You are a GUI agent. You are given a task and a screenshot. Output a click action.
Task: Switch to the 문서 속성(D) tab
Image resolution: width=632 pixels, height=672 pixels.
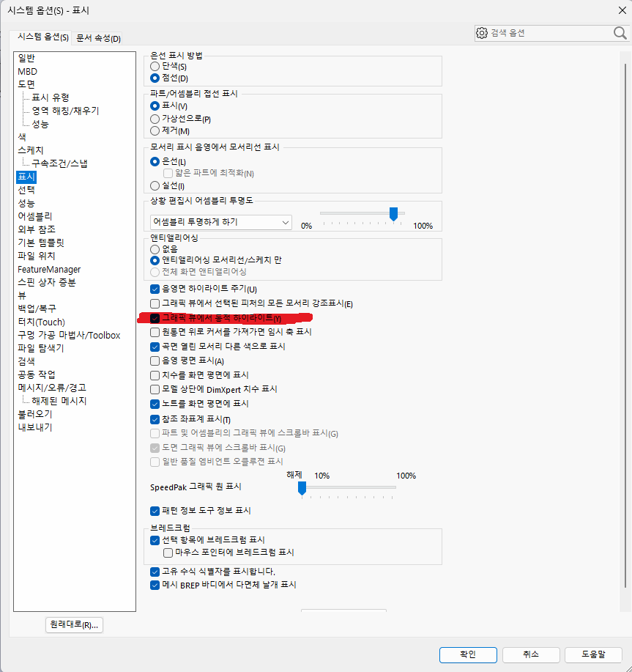click(x=98, y=38)
